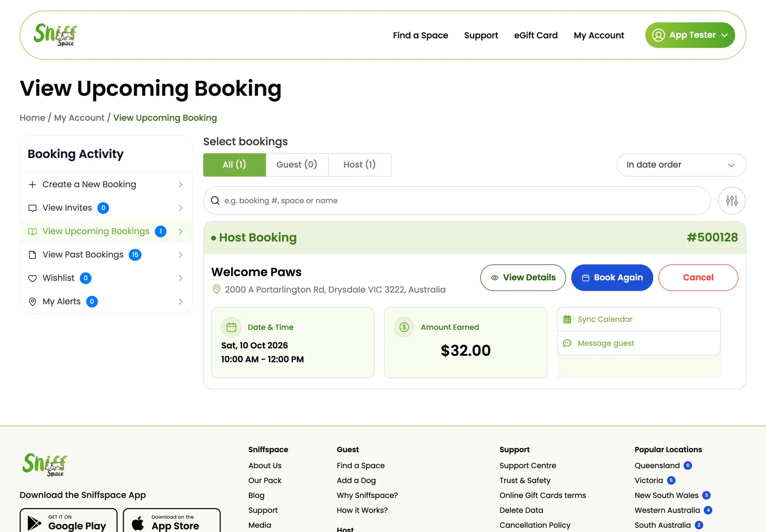
Task: Click the heart icon next to Wishlist
Action: [32, 278]
